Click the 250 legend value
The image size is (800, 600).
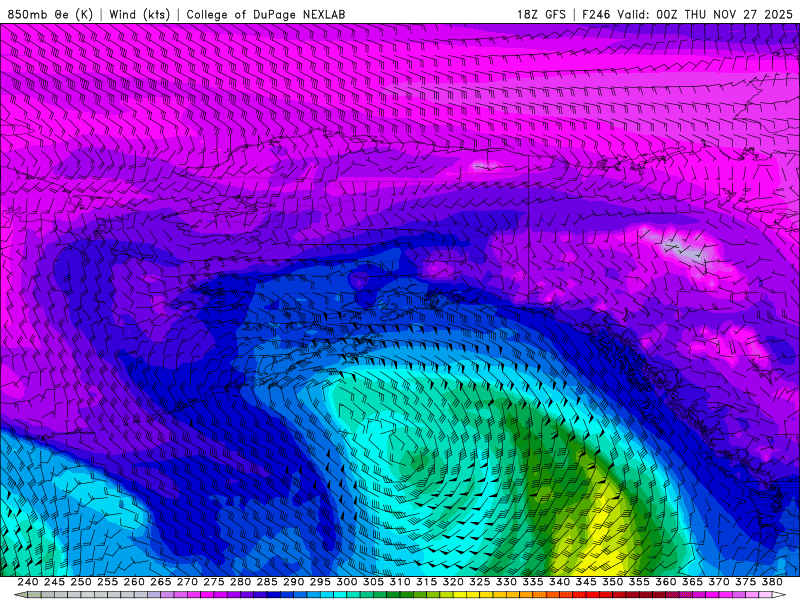click(81, 582)
